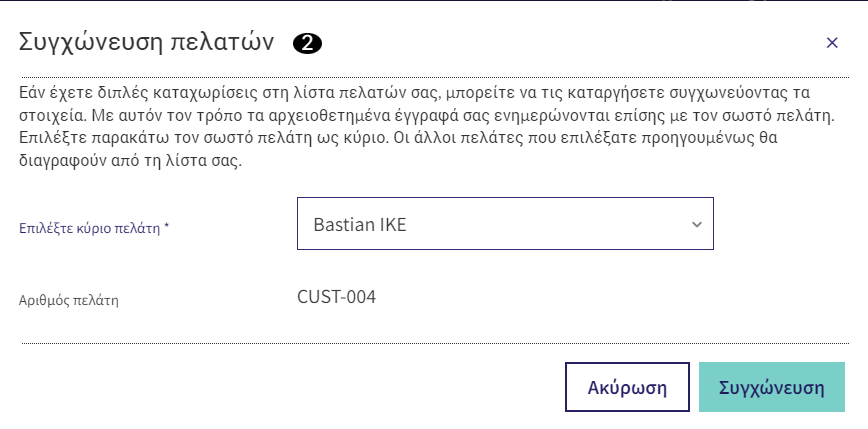This screenshot has height=429, width=868.
Task: Close the Συγχώνευση πελατών dialog with X
Action: click(831, 43)
